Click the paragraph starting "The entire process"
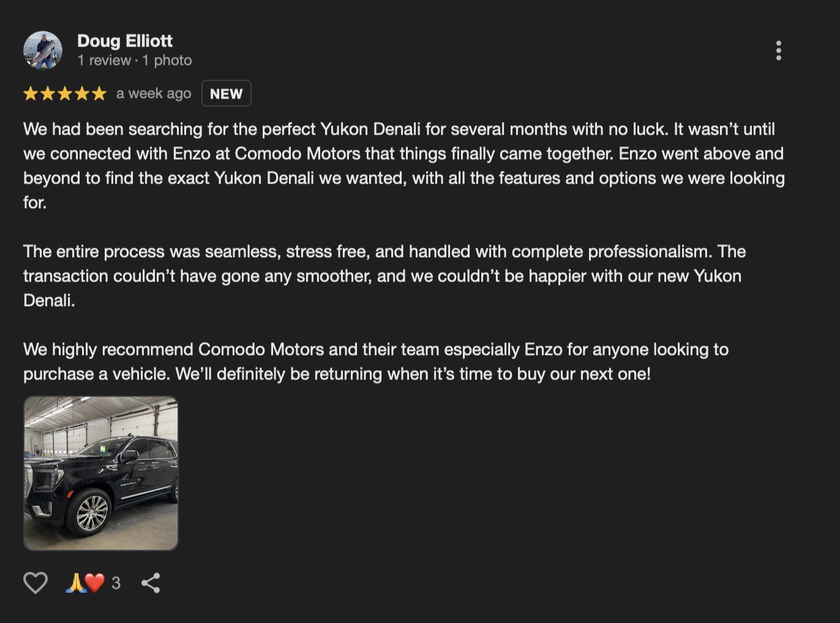The image size is (840, 623). pos(384,276)
